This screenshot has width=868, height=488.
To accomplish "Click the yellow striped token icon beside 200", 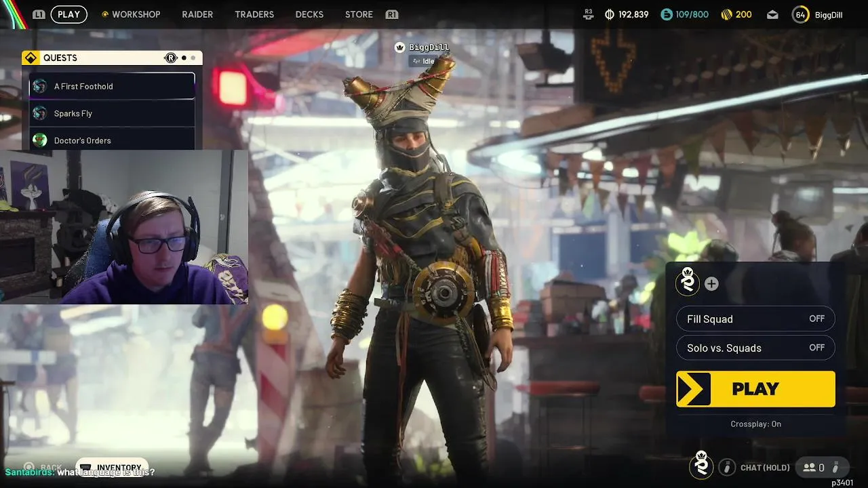I will [x=726, y=14].
